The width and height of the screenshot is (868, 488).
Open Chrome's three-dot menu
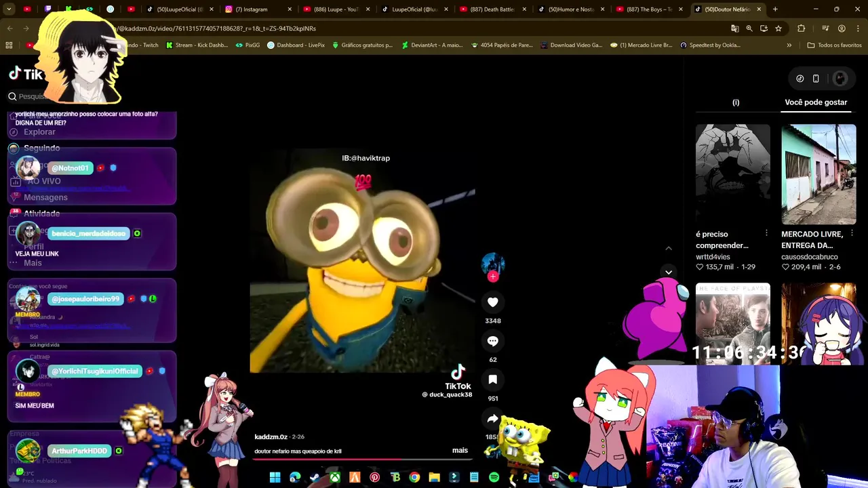point(858,28)
